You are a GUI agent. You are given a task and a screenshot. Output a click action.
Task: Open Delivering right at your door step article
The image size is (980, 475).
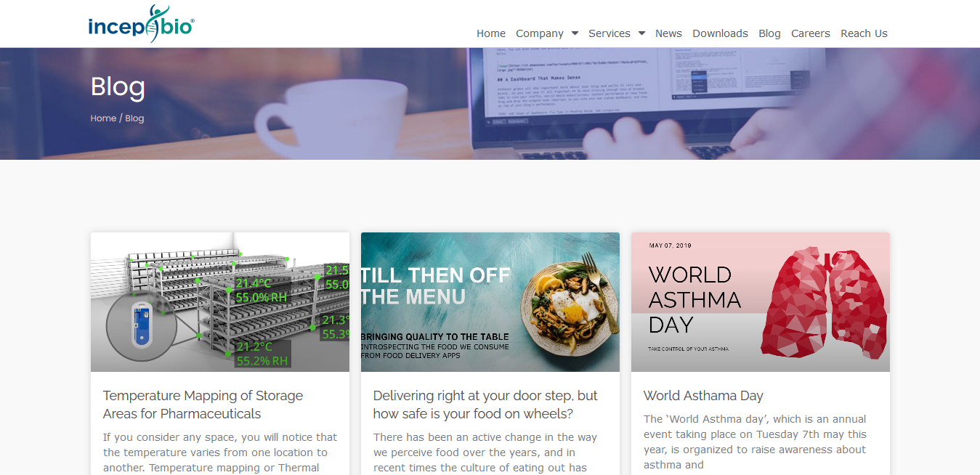tap(485, 405)
